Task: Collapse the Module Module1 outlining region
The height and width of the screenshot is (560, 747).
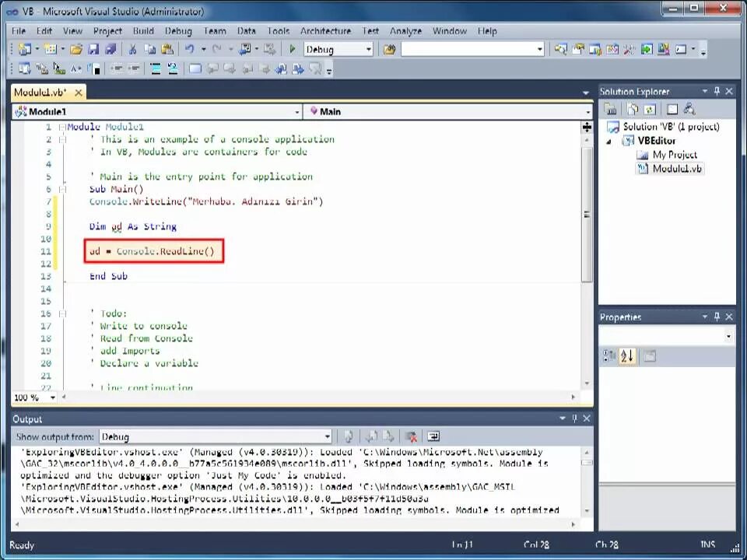Action: 62,127
